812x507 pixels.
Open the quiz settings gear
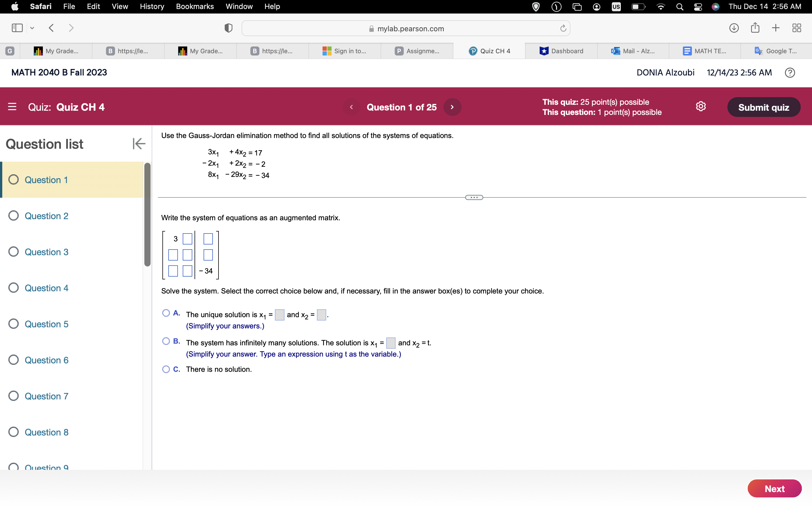click(x=701, y=106)
